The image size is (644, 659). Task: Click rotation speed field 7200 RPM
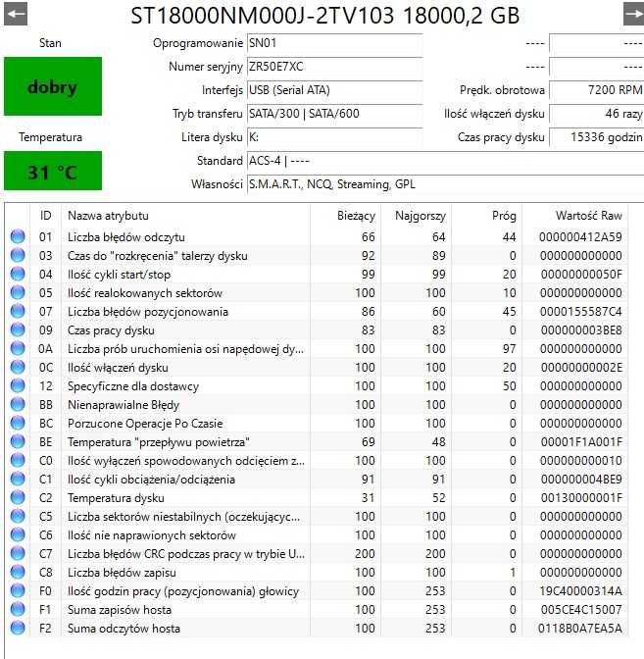pos(597,90)
